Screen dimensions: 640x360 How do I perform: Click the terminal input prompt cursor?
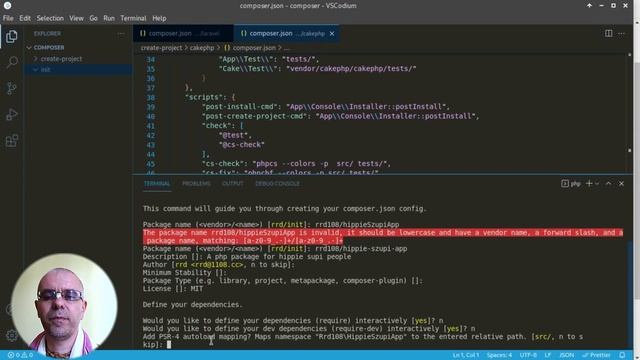click(169, 345)
